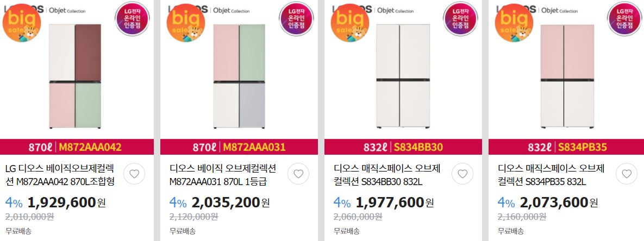Click the big sale badge on M872AAA042

[x=22, y=23]
